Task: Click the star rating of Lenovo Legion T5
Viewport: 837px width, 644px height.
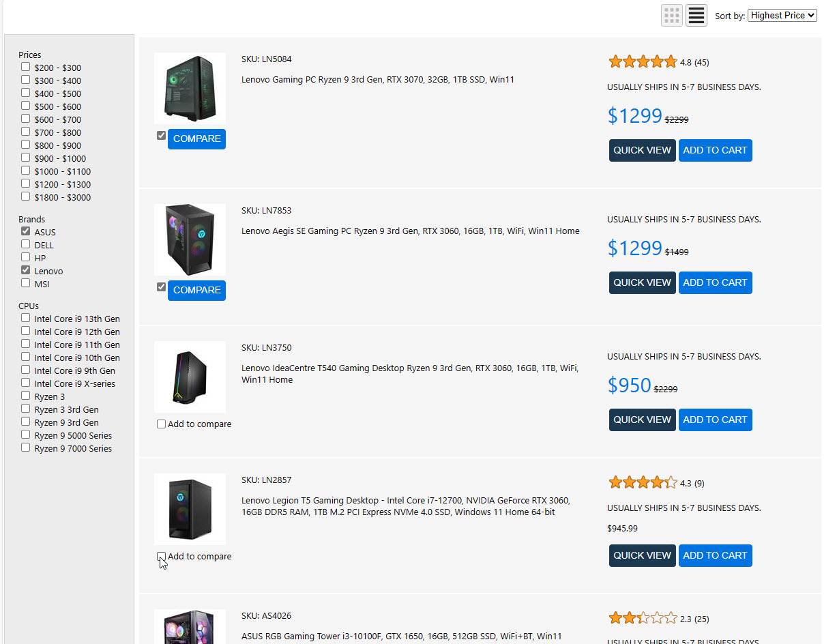Action: (642, 483)
